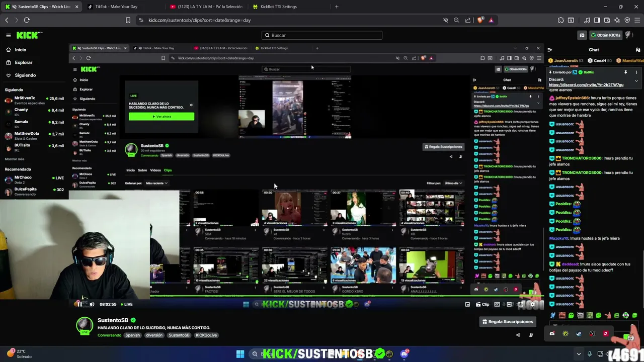The height and width of the screenshot is (362, 644).
Task: Open the pinned message three-dot options
Action: pyautogui.click(x=636, y=72)
